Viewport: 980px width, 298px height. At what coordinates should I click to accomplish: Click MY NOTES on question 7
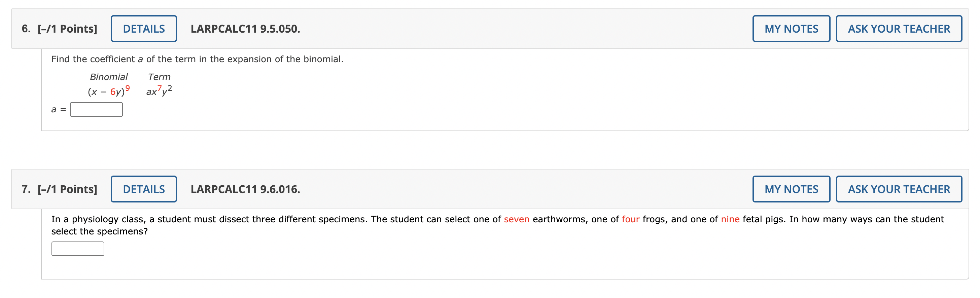791,189
